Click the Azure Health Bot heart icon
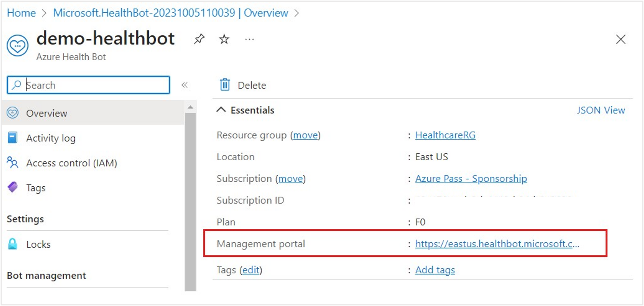The image size is (644, 306). [x=18, y=46]
